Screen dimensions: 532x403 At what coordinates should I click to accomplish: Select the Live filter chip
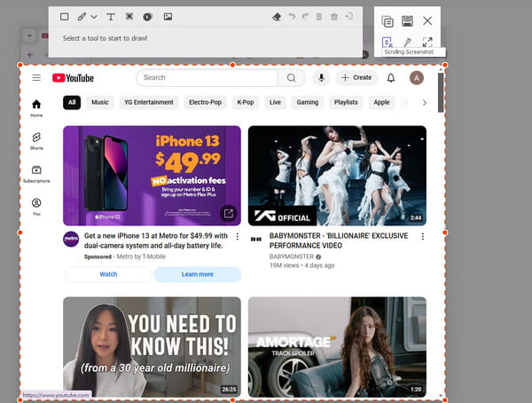(x=275, y=102)
